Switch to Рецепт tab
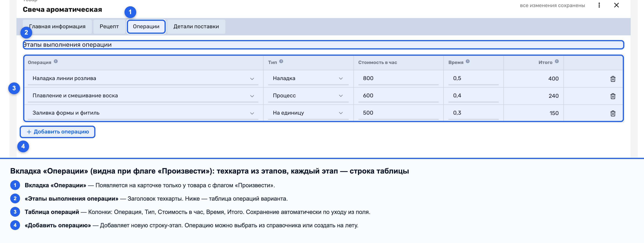Screen dimensions: 644x243 click(x=109, y=26)
